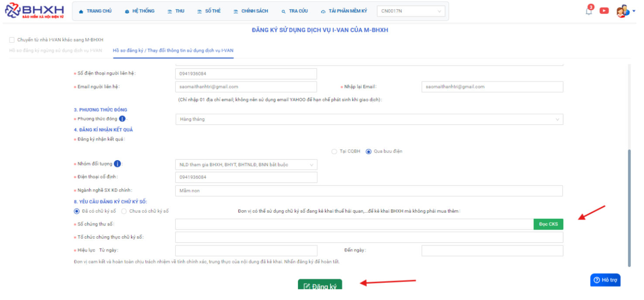Open the notification bell icon

point(589,11)
